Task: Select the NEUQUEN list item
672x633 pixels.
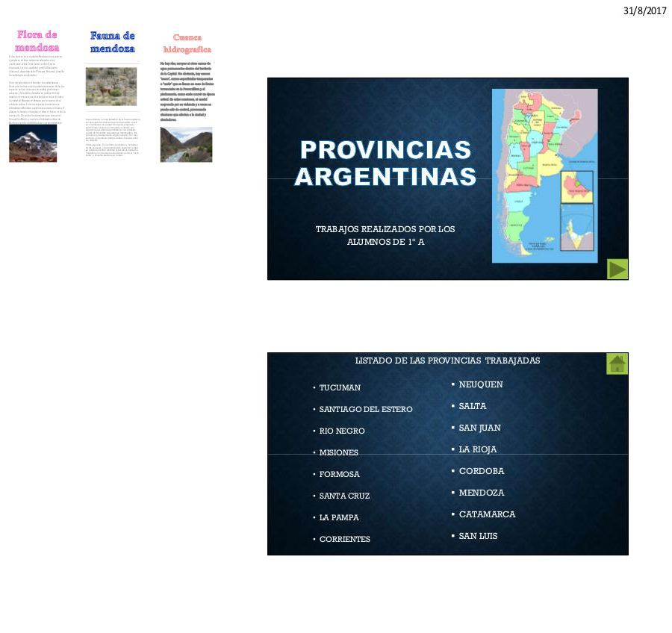Action: 480,384
